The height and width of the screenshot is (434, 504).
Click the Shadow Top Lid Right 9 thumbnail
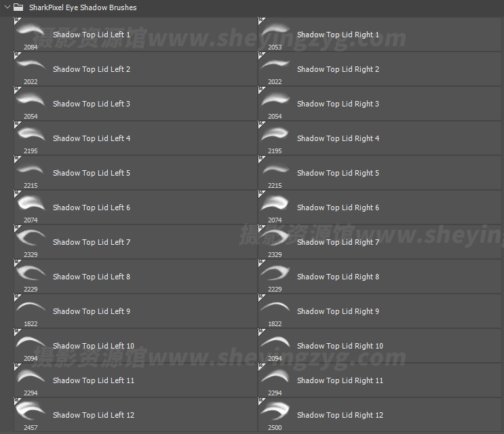point(275,307)
